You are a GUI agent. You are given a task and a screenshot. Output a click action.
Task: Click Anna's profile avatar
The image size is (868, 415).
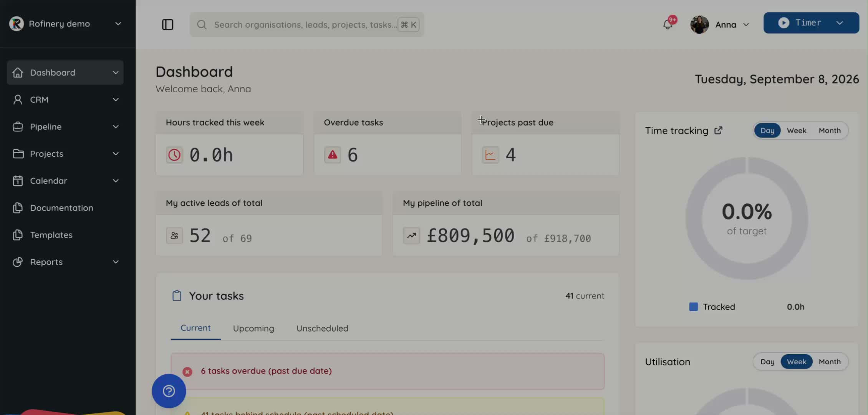tap(699, 25)
